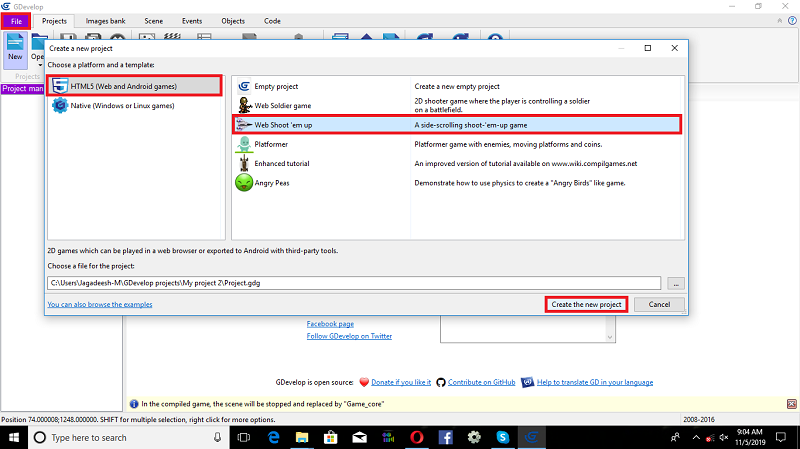
Task: Click the red heart donate icon
Action: pyautogui.click(x=364, y=382)
